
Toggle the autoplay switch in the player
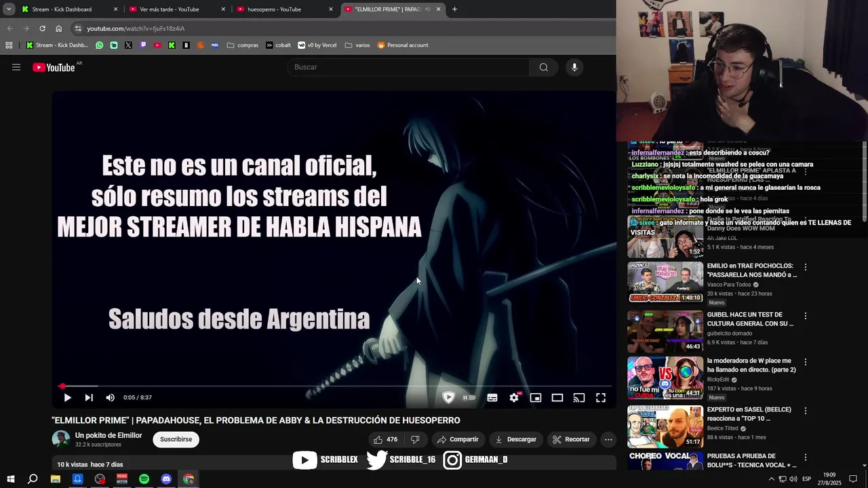click(469, 398)
